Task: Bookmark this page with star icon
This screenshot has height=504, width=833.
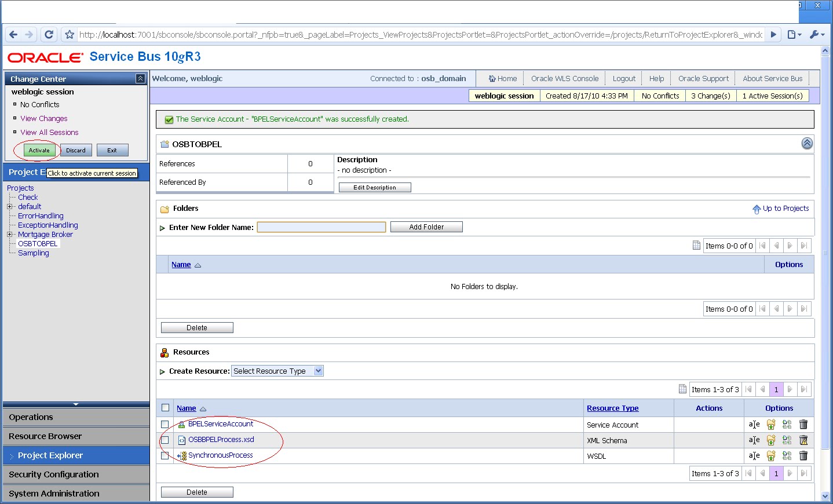Action: click(70, 34)
